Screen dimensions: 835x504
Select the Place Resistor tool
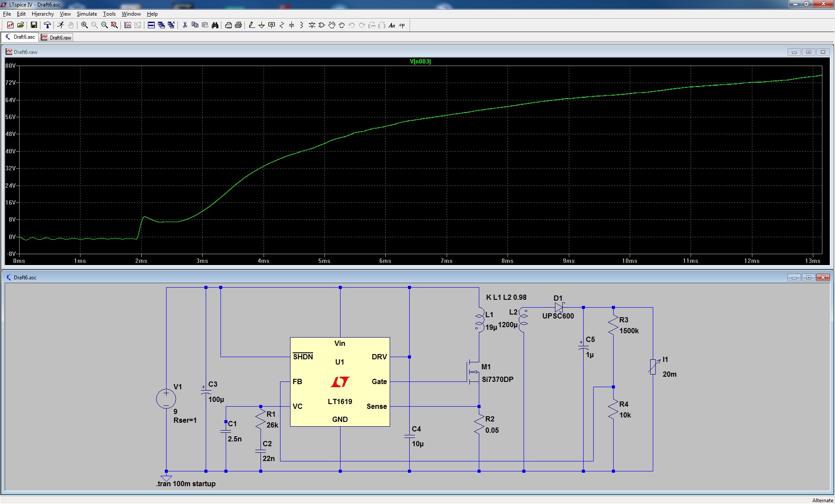coord(282,25)
